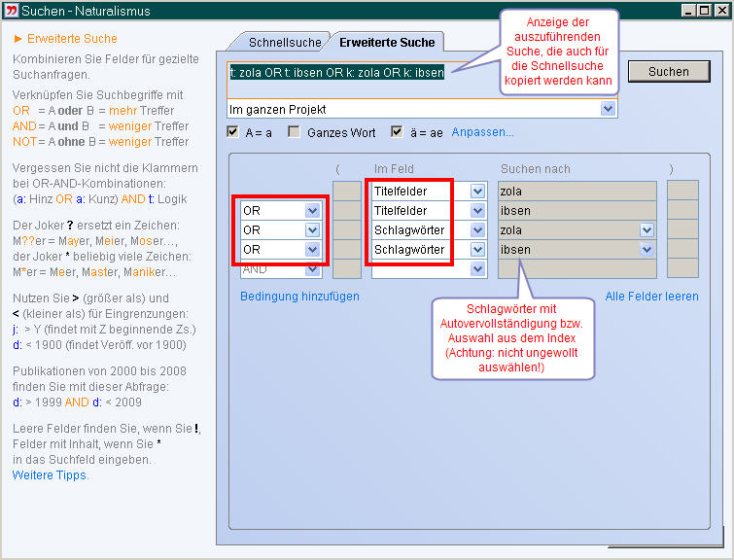Open the Weitere Tipps link
The width and height of the screenshot is (734, 560).
click(50, 475)
